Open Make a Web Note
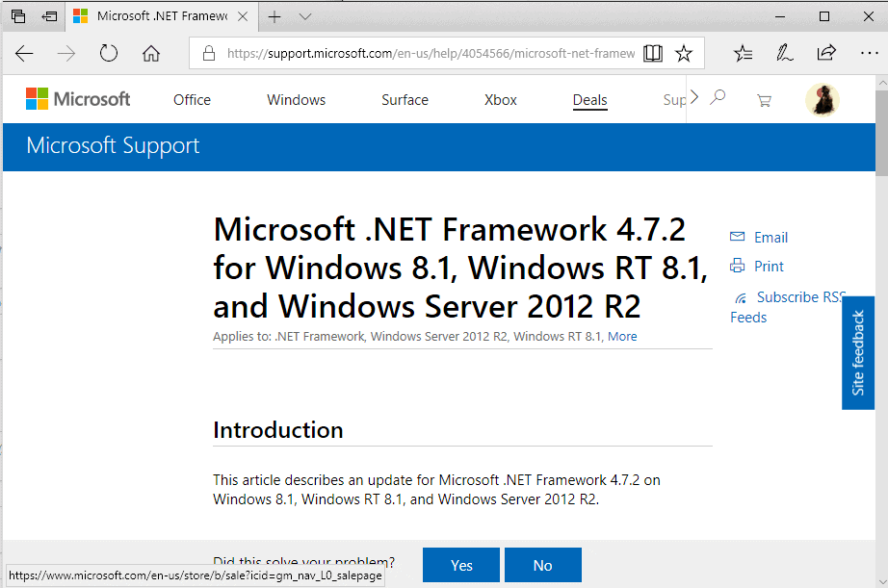888x588 pixels. coord(785,53)
